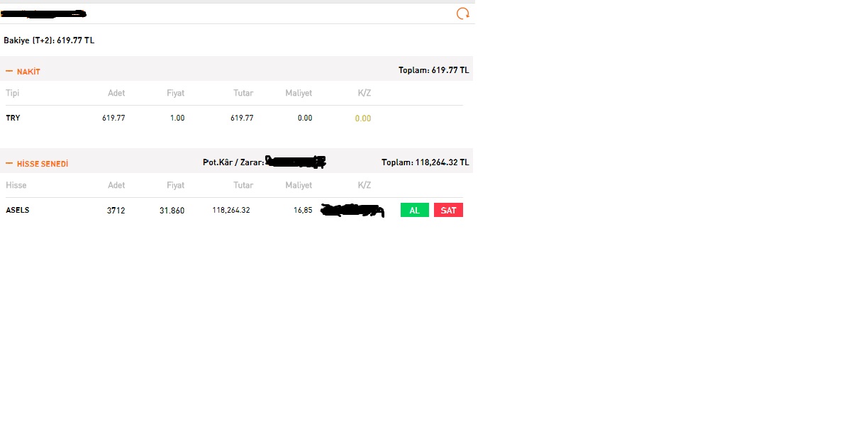868x429 pixels.
Task: Click the red SAT button
Action: pyautogui.click(x=448, y=210)
